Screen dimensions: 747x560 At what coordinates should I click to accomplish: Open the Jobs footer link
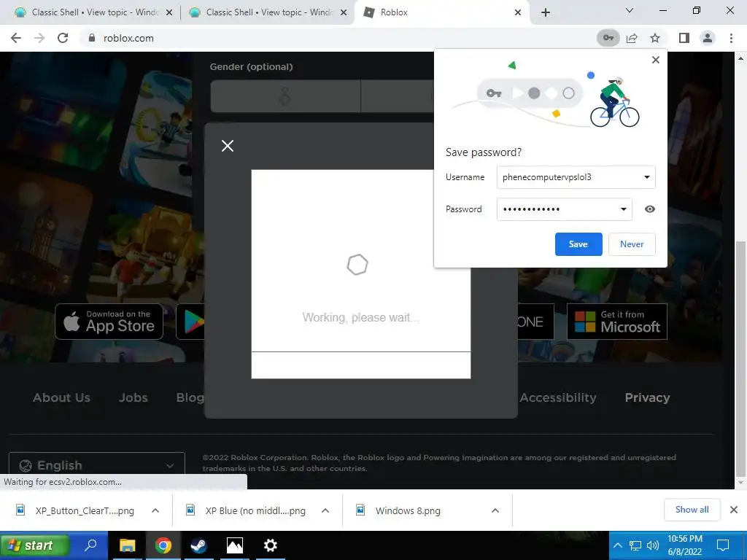133,397
